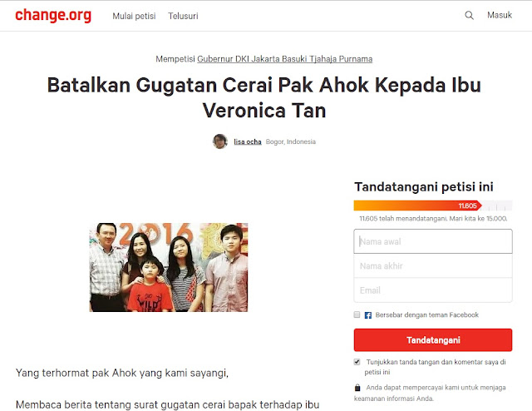This screenshot has width=532, height=411.
Task: Focus the Nama awal input field
Action: pyautogui.click(x=433, y=241)
